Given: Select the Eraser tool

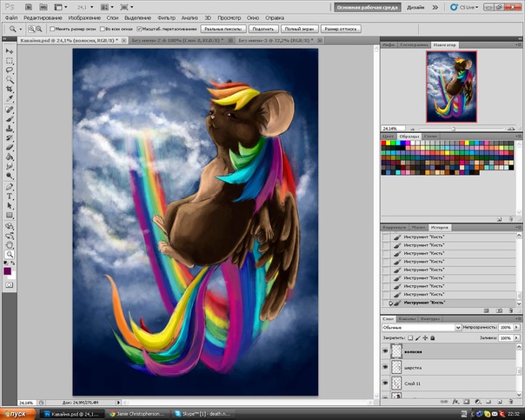Looking at the screenshot, I should click(x=10, y=147).
